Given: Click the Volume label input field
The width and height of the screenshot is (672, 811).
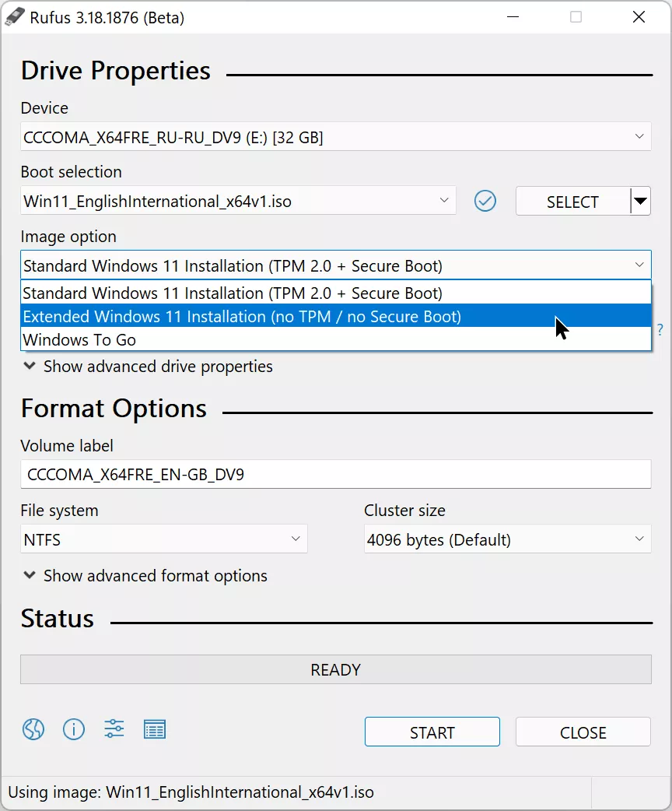Looking at the screenshot, I should click(x=336, y=474).
